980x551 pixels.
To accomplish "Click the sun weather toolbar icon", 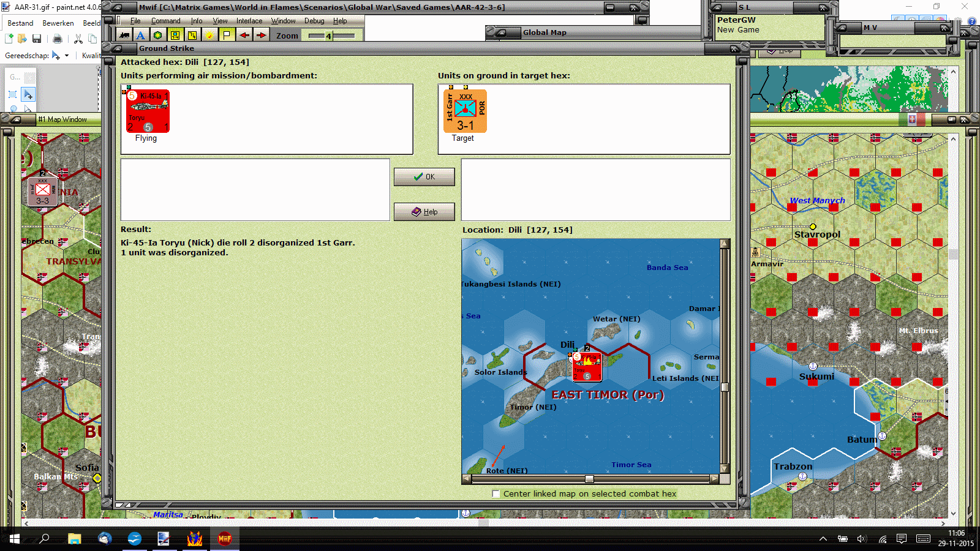I will pyautogui.click(x=209, y=35).
